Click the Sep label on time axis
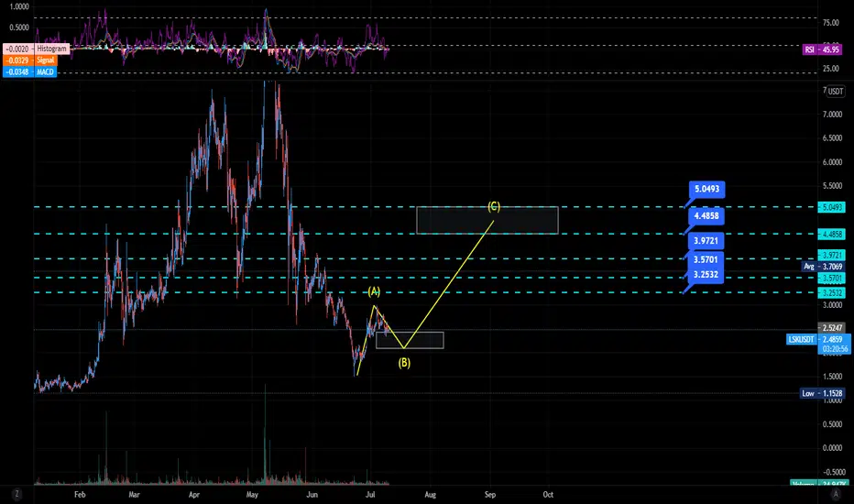 pos(490,495)
